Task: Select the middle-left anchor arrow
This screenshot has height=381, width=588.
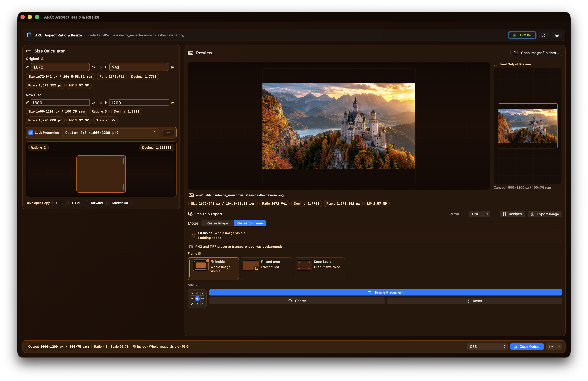Action: coord(192,299)
